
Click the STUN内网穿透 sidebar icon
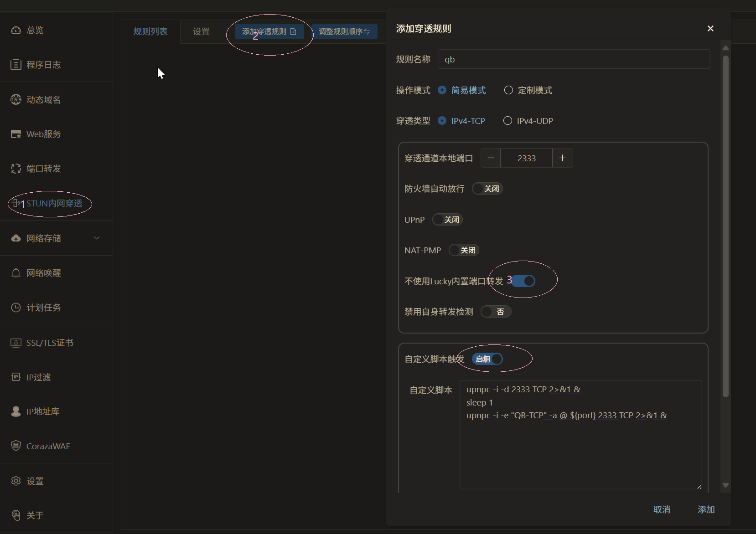point(16,203)
